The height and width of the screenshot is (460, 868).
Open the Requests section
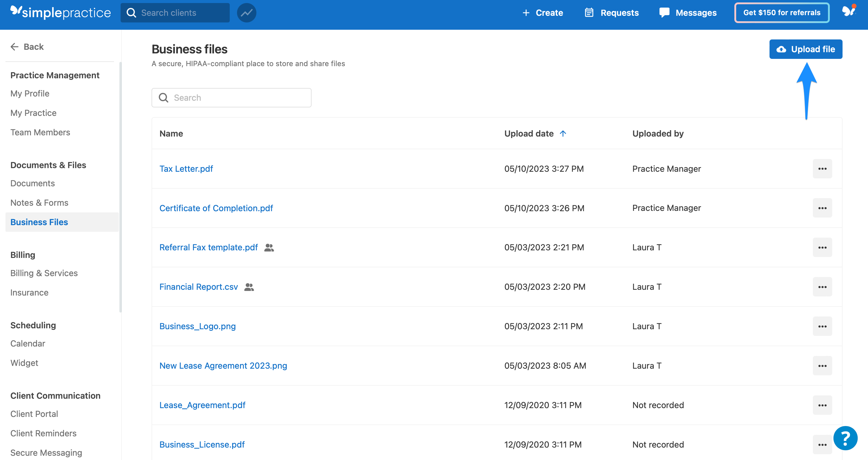click(612, 12)
